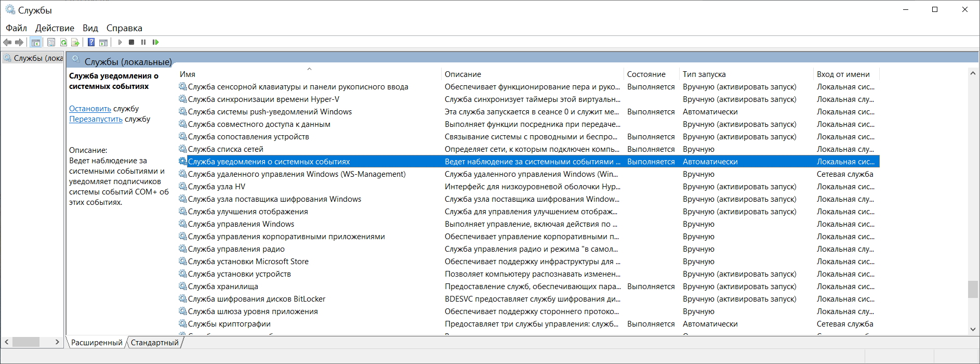Sort by the Имя column header

tap(188, 74)
